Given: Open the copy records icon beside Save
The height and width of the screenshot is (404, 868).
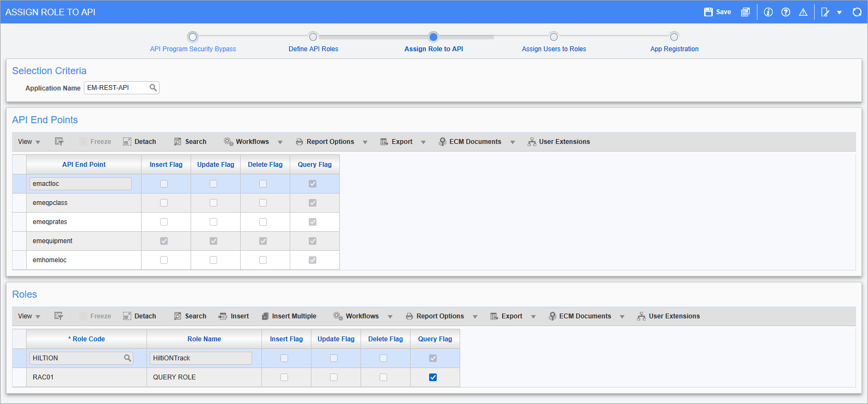Looking at the screenshot, I should click(745, 12).
